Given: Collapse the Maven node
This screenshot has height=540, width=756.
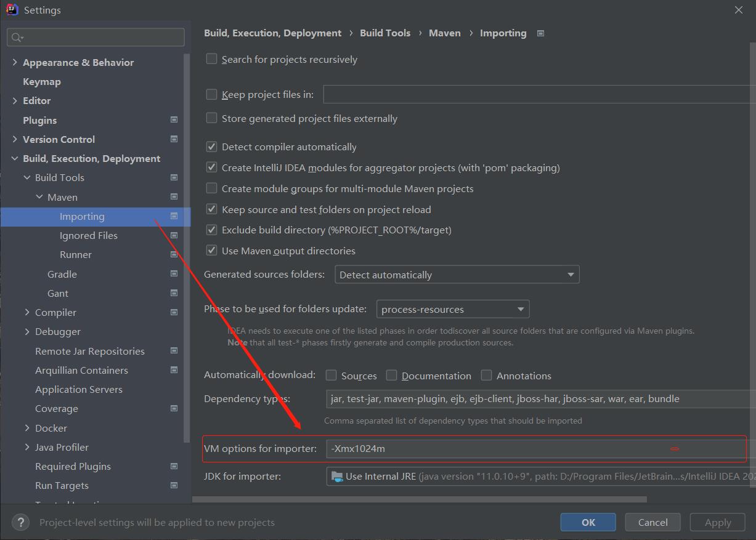Looking at the screenshot, I should click(x=39, y=197).
